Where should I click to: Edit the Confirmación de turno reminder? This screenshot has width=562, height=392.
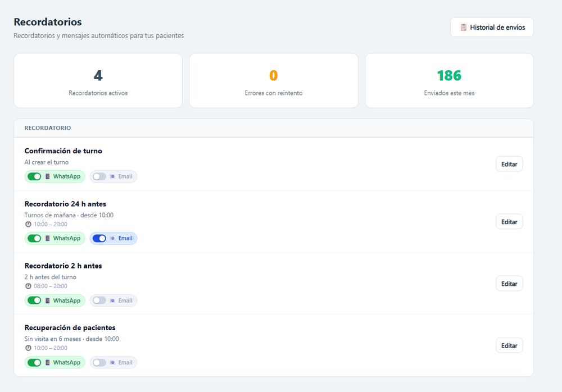pos(509,164)
